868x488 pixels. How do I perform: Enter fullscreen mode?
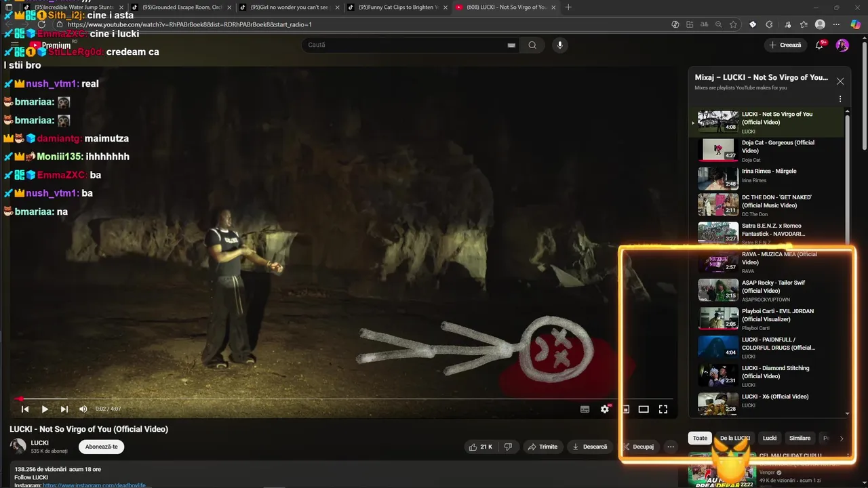tap(663, 409)
